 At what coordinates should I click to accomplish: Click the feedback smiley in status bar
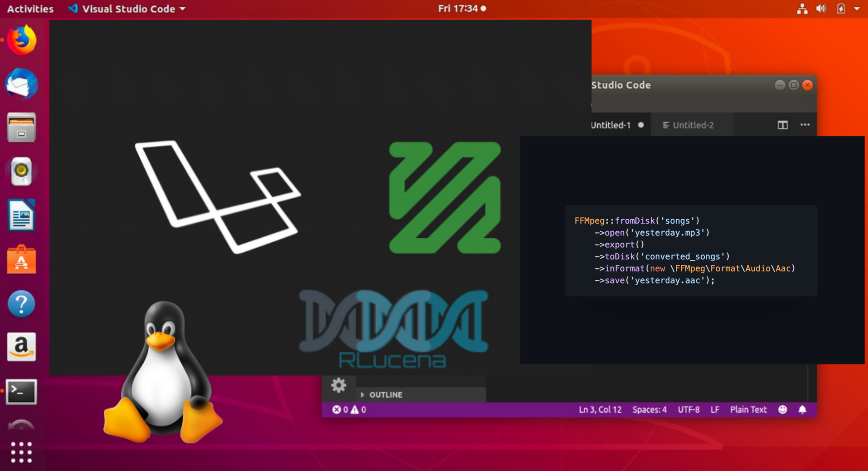(x=783, y=410)
